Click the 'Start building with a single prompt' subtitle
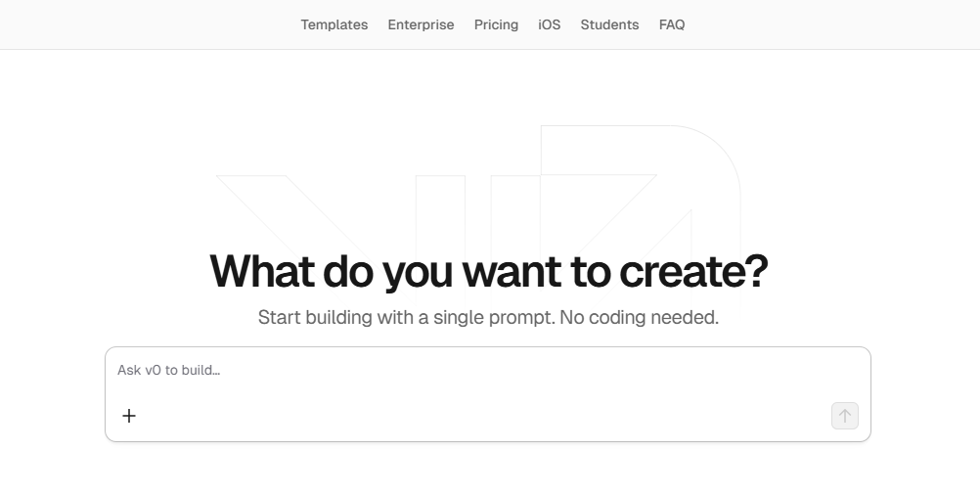 pyautogui.click(x=405, y=318)
